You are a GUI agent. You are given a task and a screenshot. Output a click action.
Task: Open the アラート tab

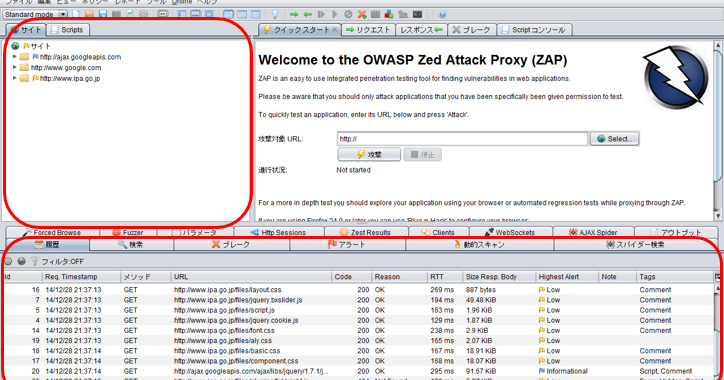coord(347,244)
